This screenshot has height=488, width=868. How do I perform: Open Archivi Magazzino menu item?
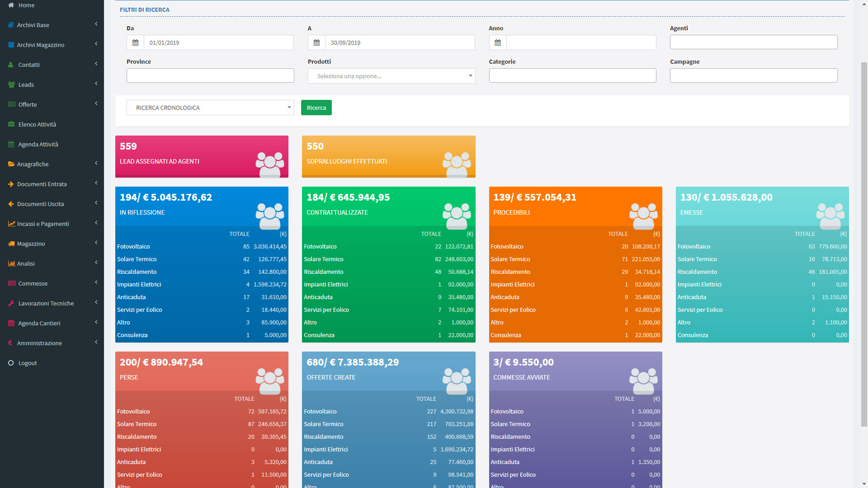click(x=52, y=45)
